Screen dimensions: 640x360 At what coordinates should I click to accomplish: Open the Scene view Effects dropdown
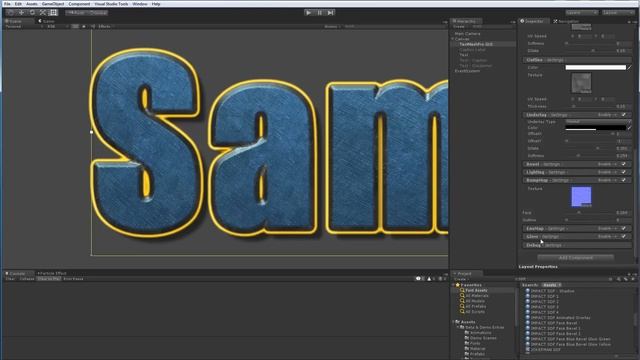pyautogui.click(x=105, y=27)
